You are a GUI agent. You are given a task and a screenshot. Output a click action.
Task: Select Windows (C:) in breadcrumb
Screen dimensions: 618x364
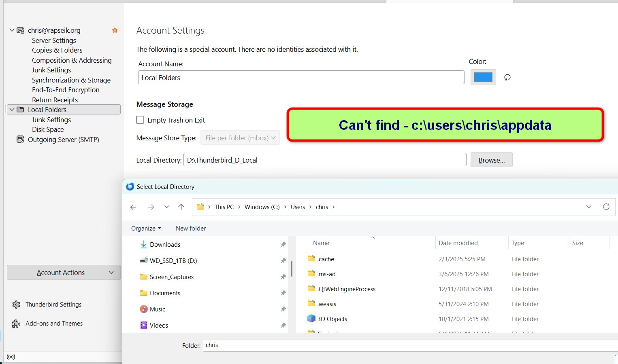click(x=262, y=207)
